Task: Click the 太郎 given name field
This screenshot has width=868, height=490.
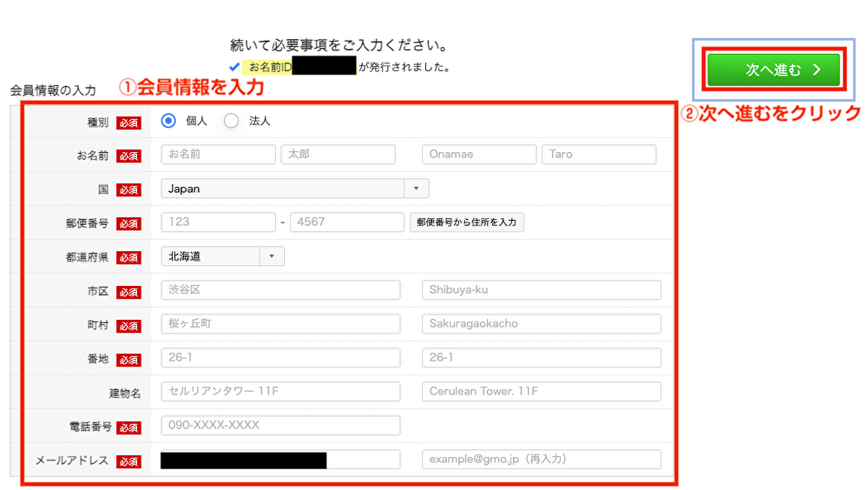Action: [338, 155]
